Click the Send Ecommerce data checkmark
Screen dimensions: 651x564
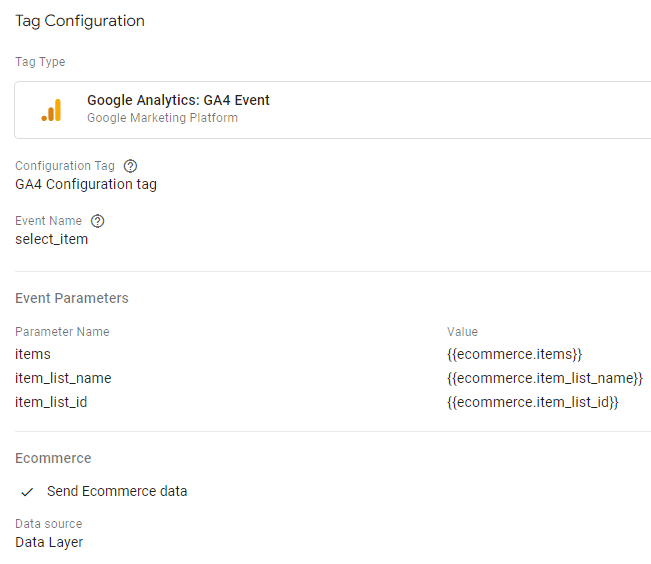coord(27,492)
